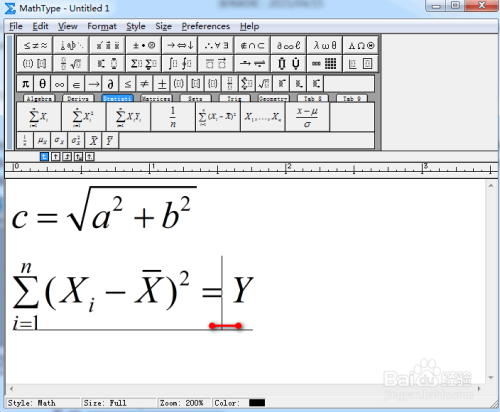Screen dimensions: 500x412
Task: Insert the sigma sub X symbol
Action: 59,140
